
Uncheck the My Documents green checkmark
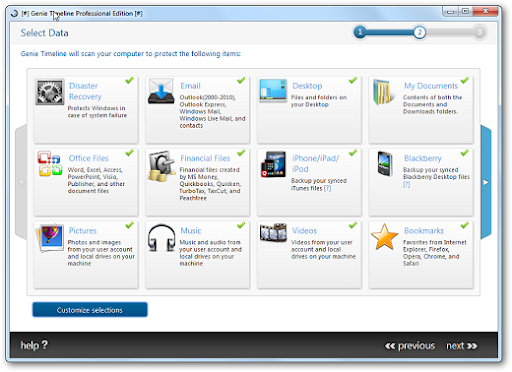pyautogui.click(x=465, y=80)
